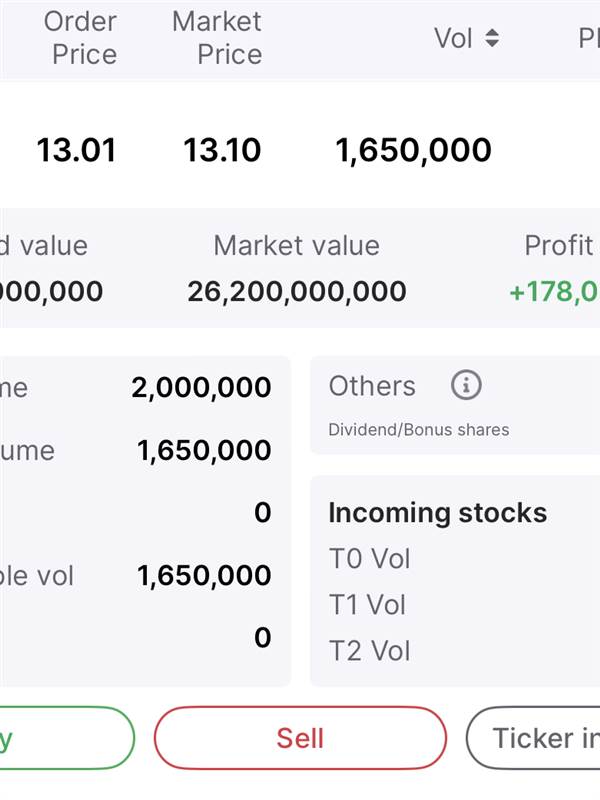600x800 pixels.
Task: Tap the red Sell button
Action: point(300,738)
